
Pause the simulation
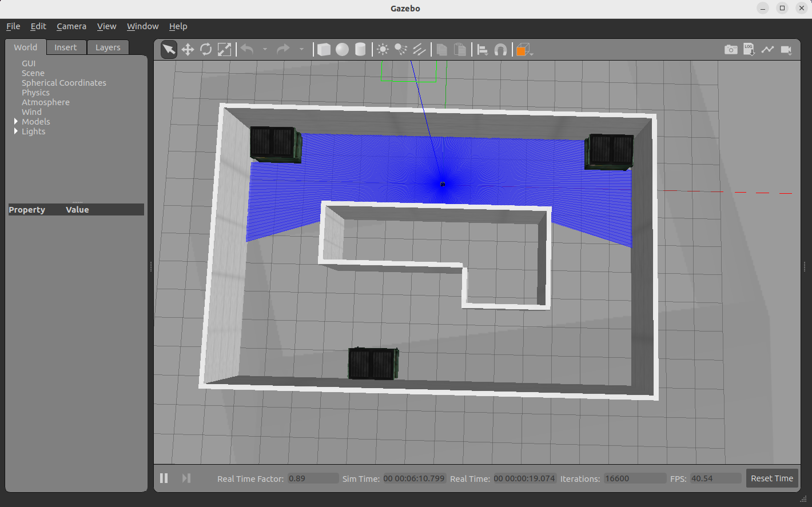click(164, 478)
